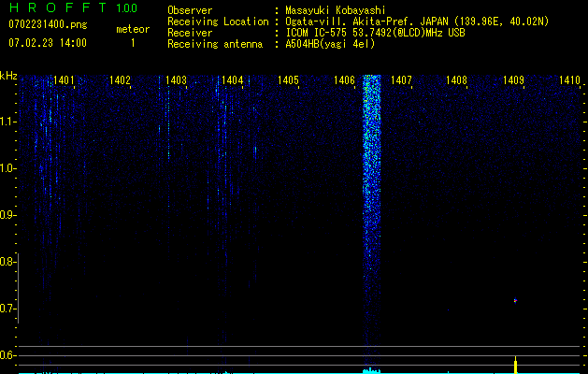Click time marker 1401
Image resolution: width=588 pixels, height=374 pixels.
point(64,80)
